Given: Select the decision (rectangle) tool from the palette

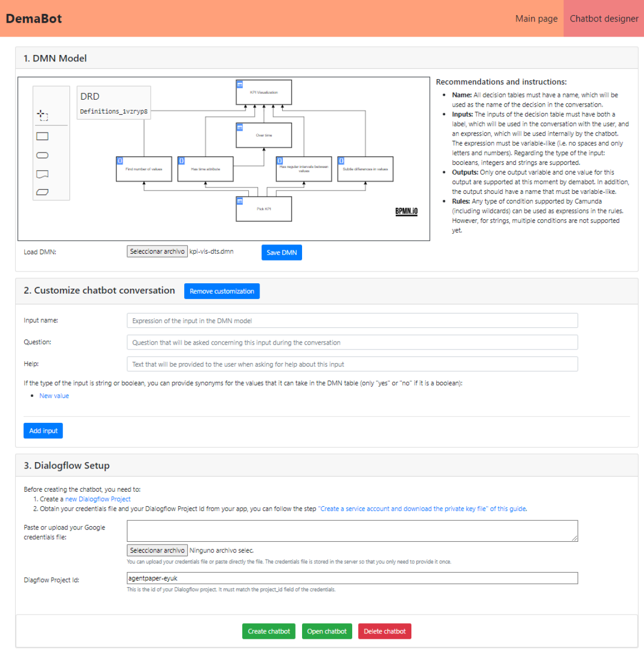Looking at the screenshot, I should (x=43, y=136).
